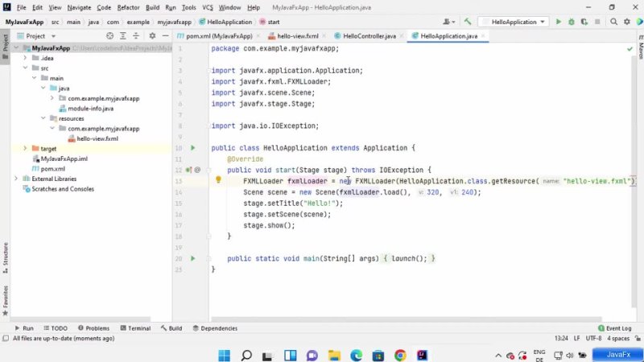This screenshot has width=644, height=362.
Task: Open the Run tool window button
Action: tap(24, 328)
